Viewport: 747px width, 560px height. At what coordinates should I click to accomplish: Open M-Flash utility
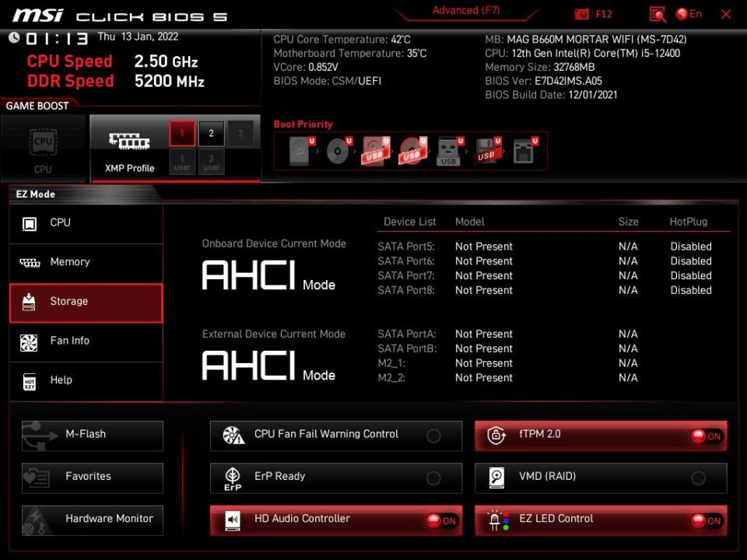coord(93,436)
